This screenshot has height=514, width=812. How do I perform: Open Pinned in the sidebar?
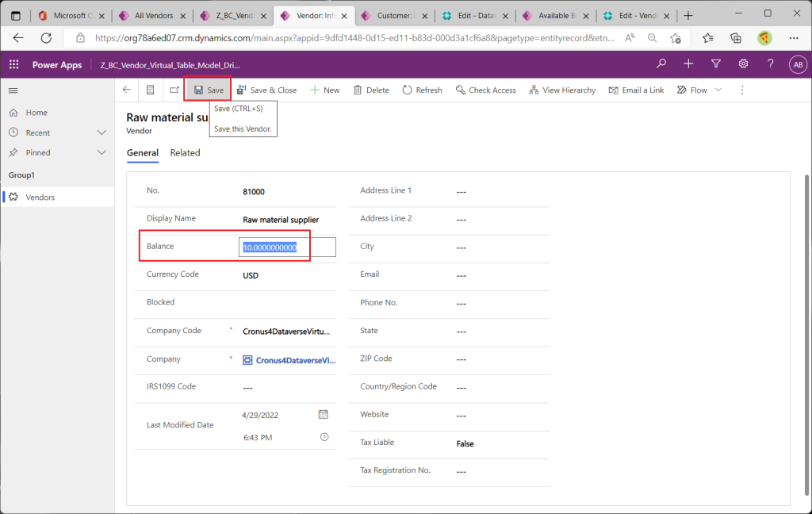[x=38, y=152]
